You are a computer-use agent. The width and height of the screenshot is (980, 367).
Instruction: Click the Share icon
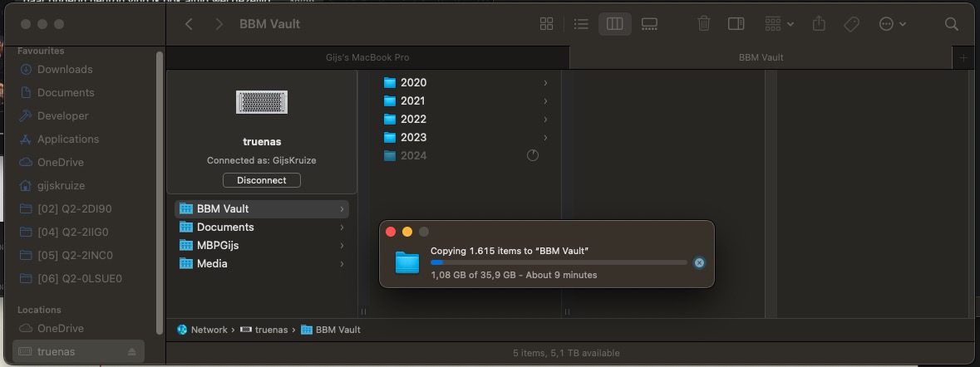pyautogui.click(x=819, y=24)
